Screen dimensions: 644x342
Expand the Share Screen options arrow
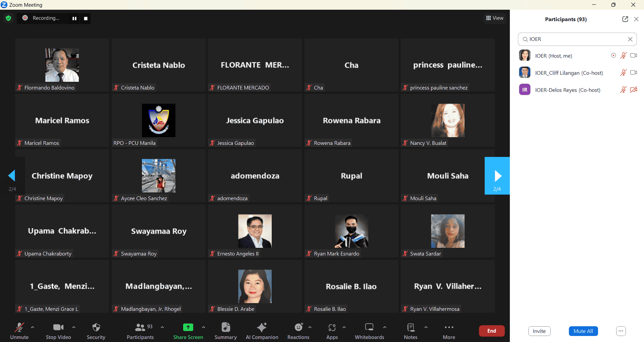tap(204, 327)
